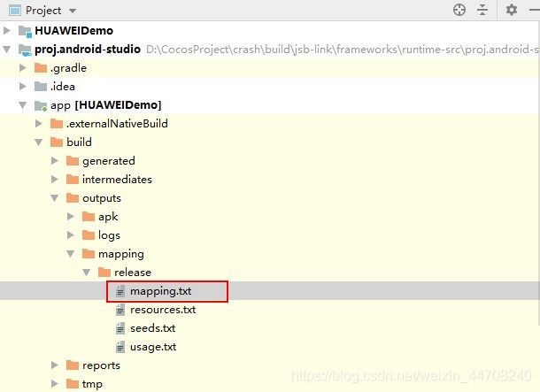This screenshot has height=392, width=540.
Task: Expand the tmp folder arrow
Action: click(x=54, y=383)
